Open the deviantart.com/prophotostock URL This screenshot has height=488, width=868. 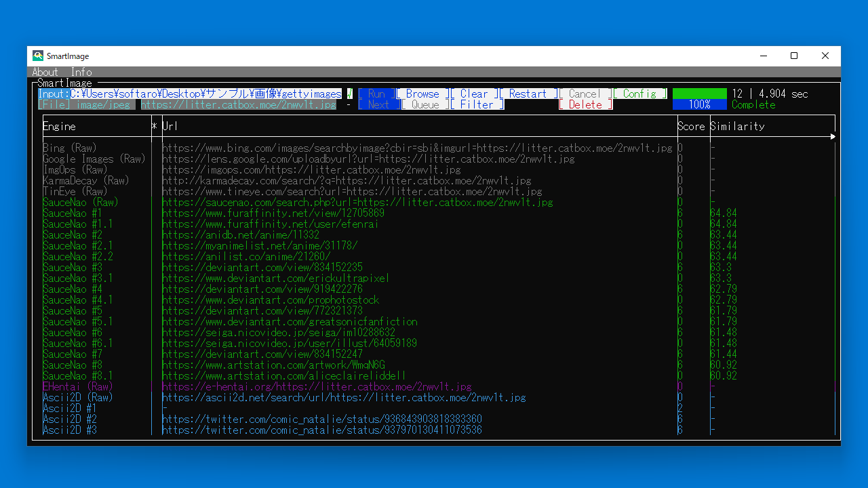(x=271, y=300)
